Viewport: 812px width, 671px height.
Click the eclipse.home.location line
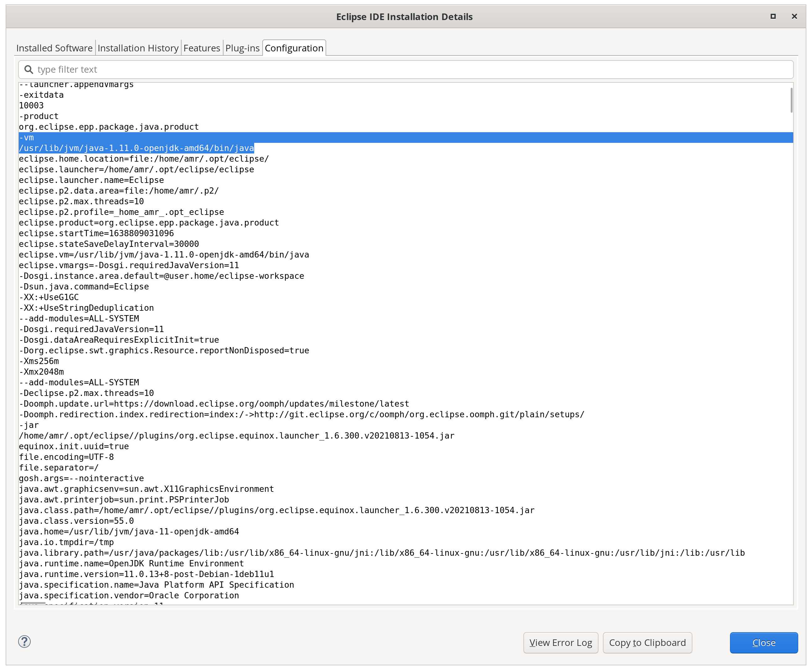(x=144, y=159)
